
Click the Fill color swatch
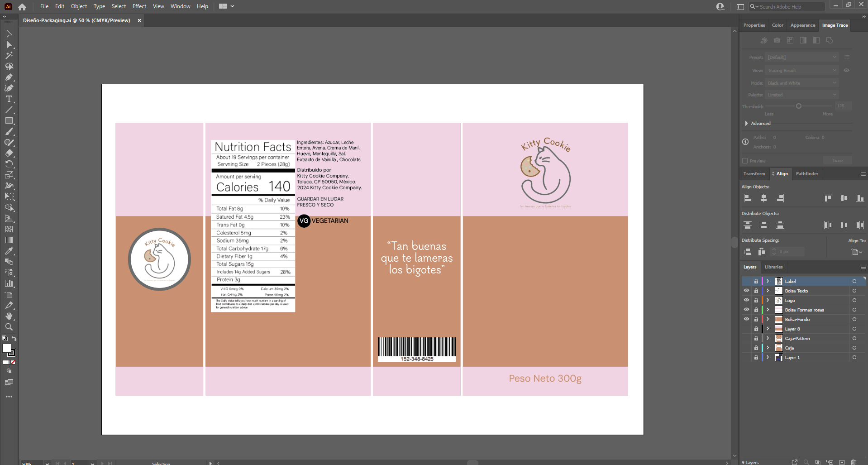6,348
